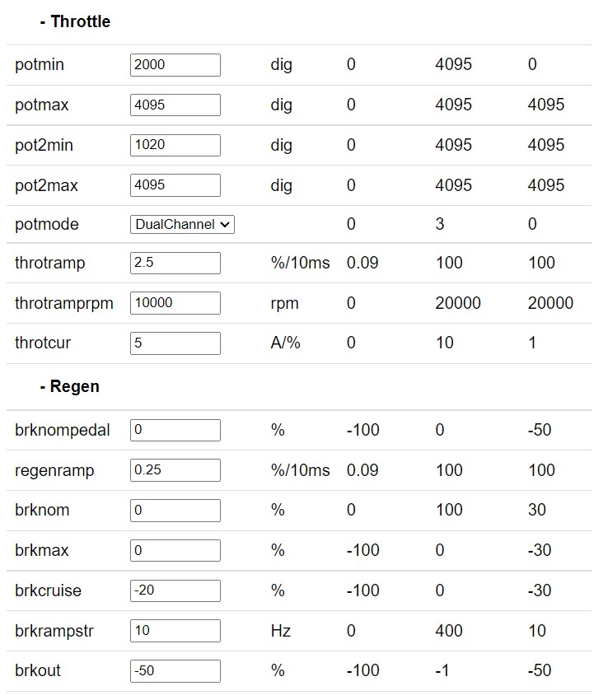Image resolution: width=603 pixels, height=700 pixels.
Task: Click the regenramp value field
Action: point(175,470)
